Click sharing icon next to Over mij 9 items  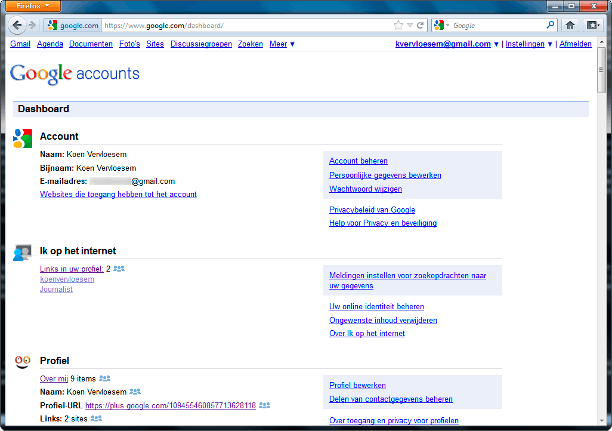coord(105,378)
